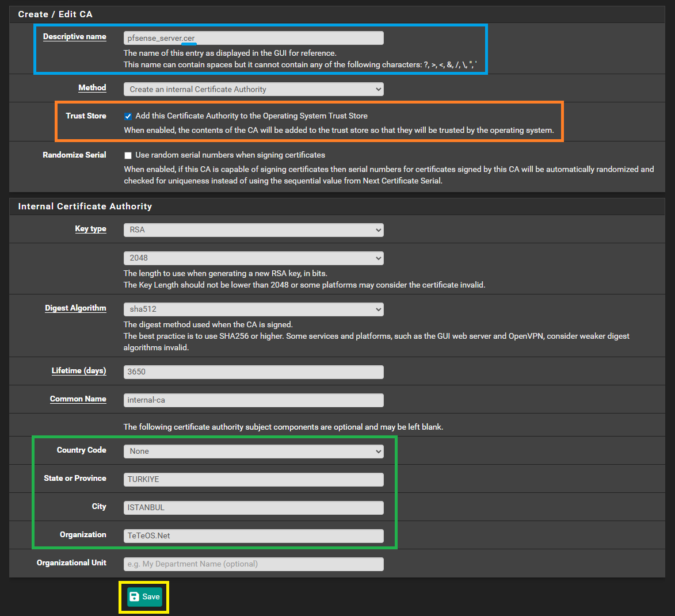Click the State or Province input field
Viewport: 675px width, 616px height.
pyautogui.click(x=254, y=480)
